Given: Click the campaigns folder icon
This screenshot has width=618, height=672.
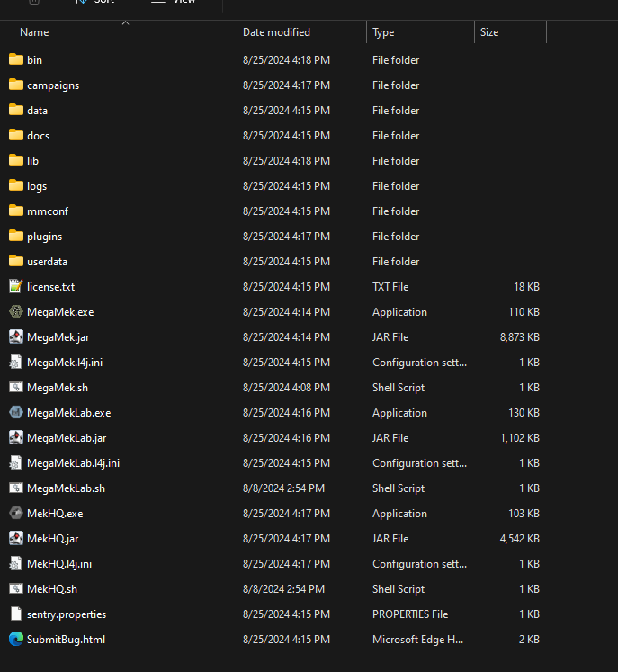Looking at the screenshot, I should [x=16, y=85].
